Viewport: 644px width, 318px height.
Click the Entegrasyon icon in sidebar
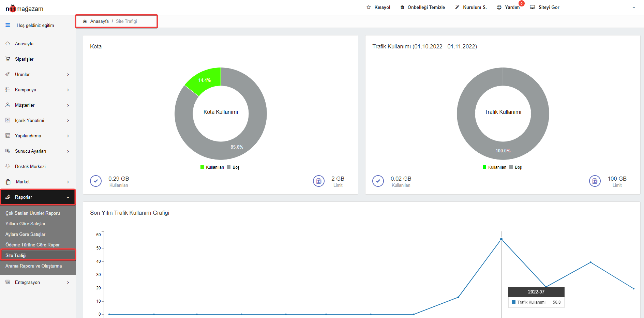8,282
